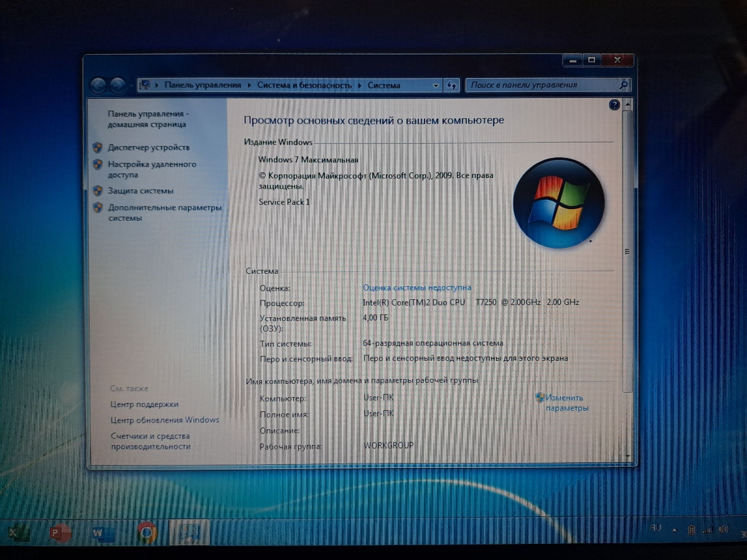This screenshot has height=560, width=747.
Task: Select Система и безопасность breadcrumb
Action: pyautogui.click(x=304, y=85)
